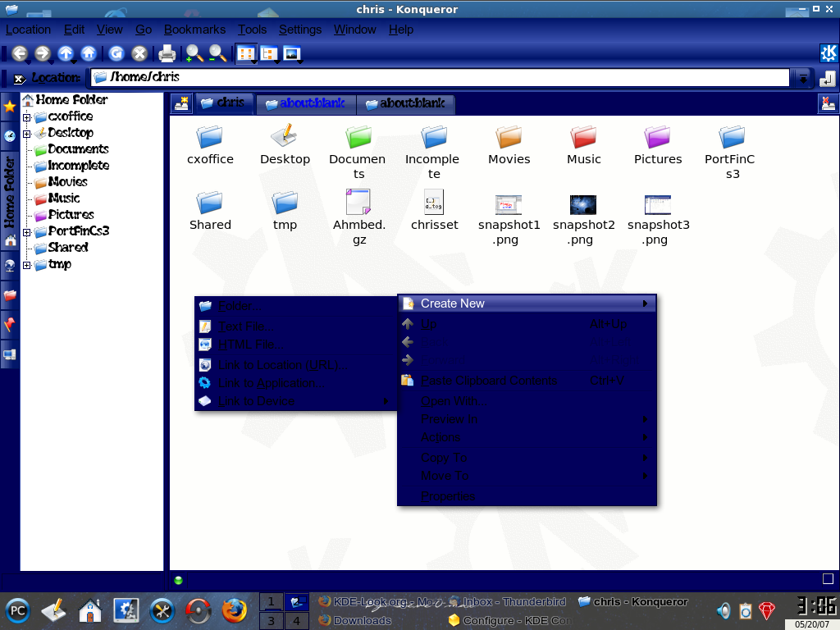
Task: Toggle the view link checkbox in status bar
Action: 829,578
